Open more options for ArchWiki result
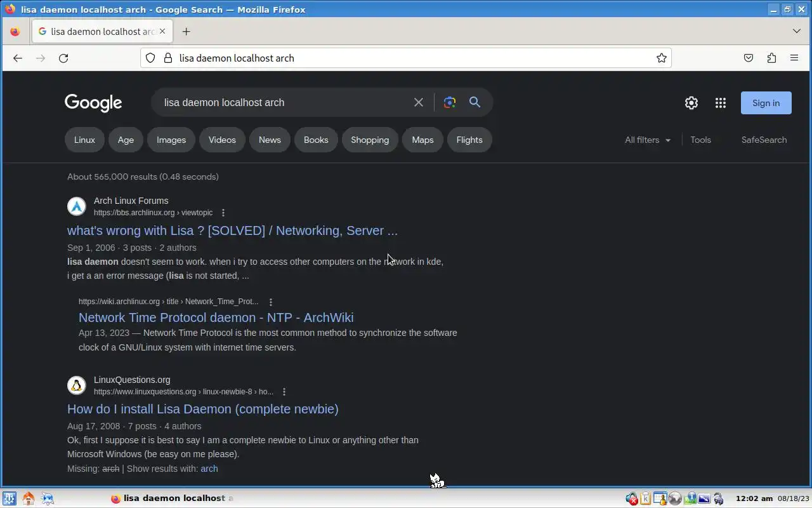Image resolution: width=812 pixels, height=508 pixels. pos(271,302)
